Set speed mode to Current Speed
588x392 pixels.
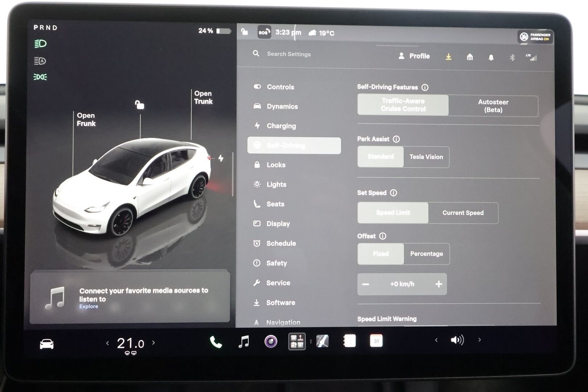(463, 213)
